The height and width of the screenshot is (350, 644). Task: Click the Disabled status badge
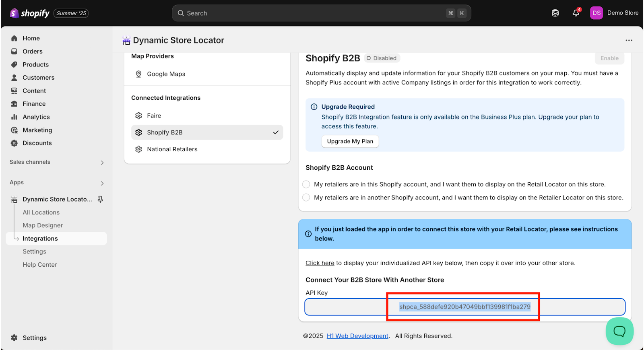pos(382,58)
